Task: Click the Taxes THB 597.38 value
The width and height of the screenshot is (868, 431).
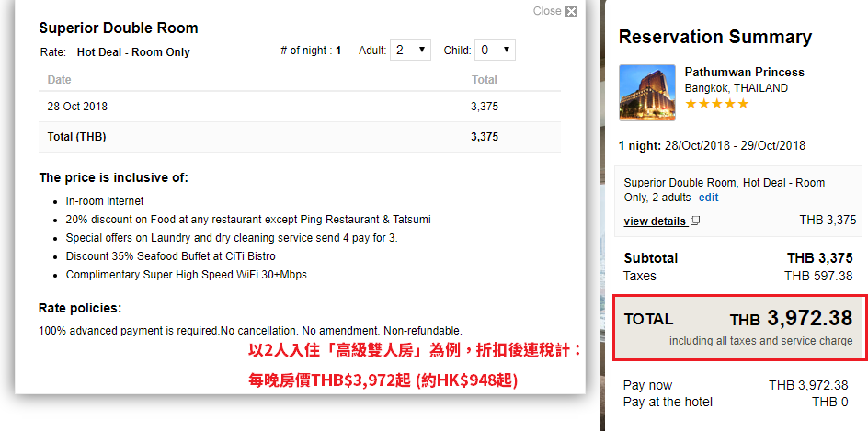Action: tap(818, 276)
